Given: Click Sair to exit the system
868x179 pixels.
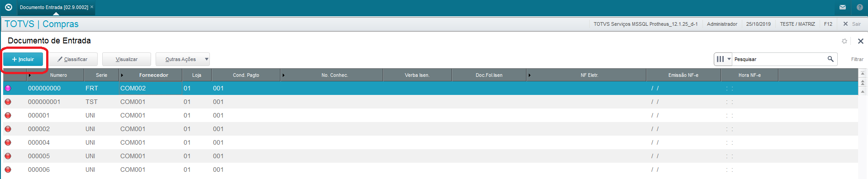Looking at the screenshot, I should [x=852, y=24].
